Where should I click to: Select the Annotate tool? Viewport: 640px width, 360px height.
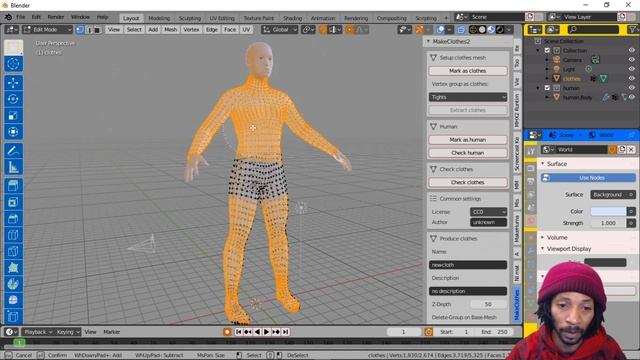click(x=13, y=151)
